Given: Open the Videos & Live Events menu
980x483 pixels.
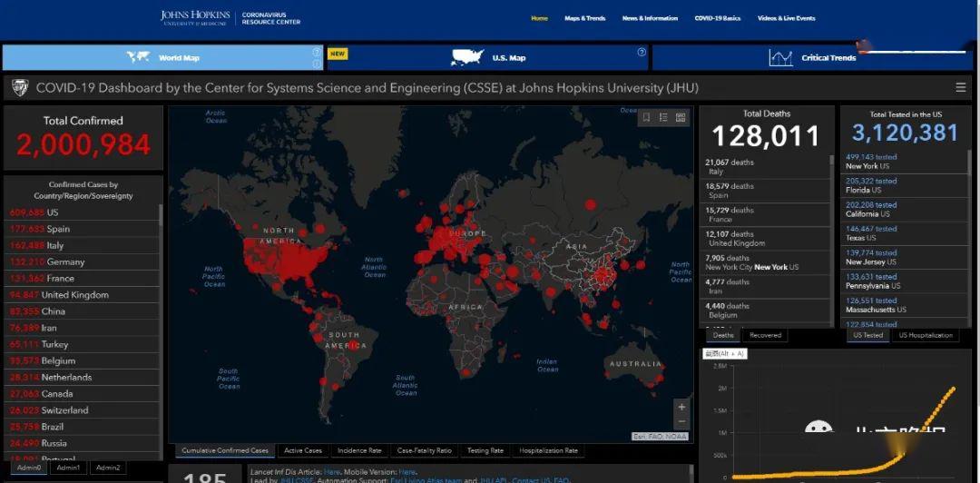Looking at the screenshot, I should 786,18.
